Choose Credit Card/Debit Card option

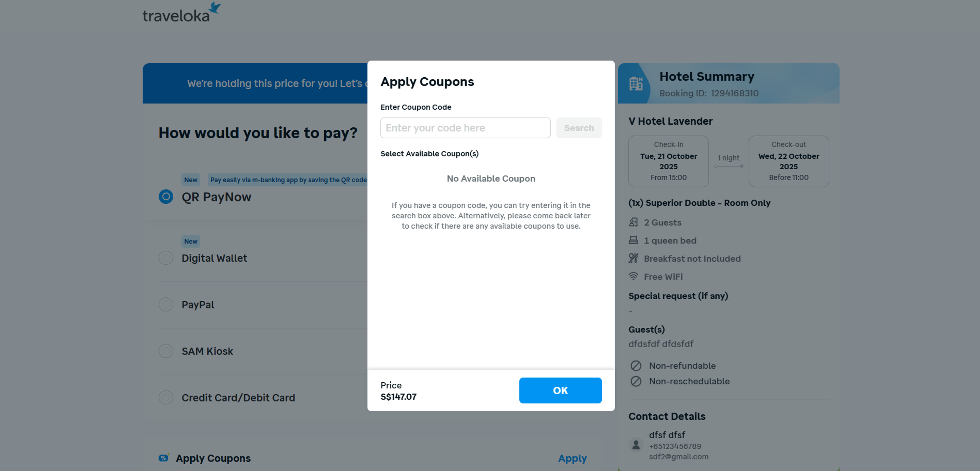[166, 397]
